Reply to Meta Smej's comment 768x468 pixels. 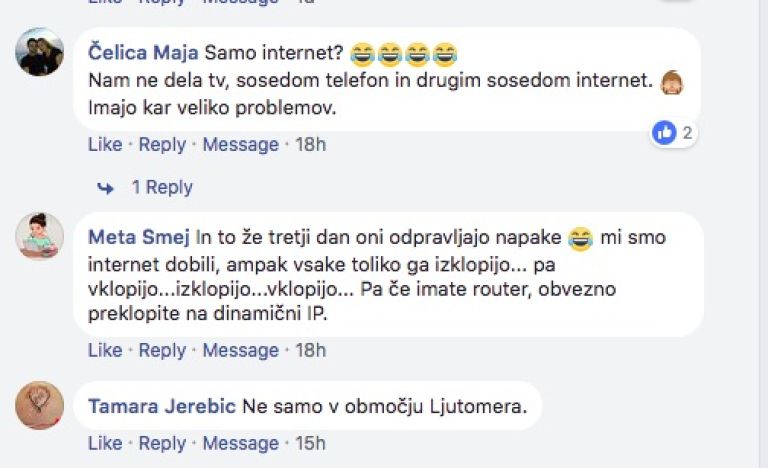[x=162, y=350]
